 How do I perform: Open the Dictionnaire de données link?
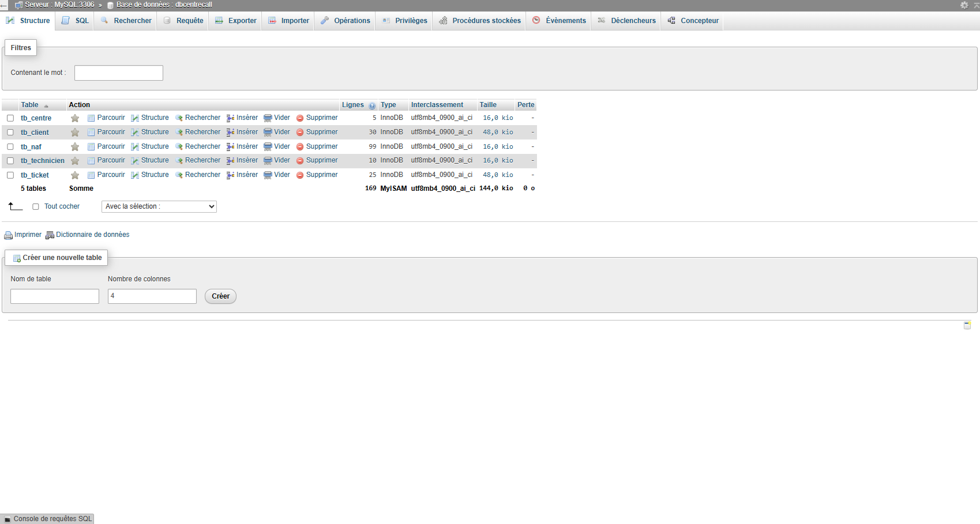pyautogui.click(x=92, y=235)
